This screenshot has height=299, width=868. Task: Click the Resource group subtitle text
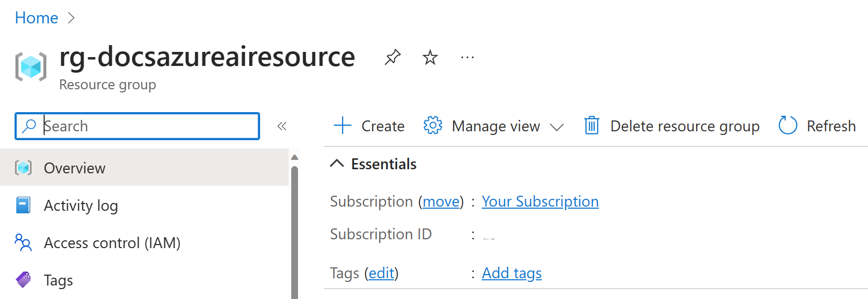[x=107, y=85]
